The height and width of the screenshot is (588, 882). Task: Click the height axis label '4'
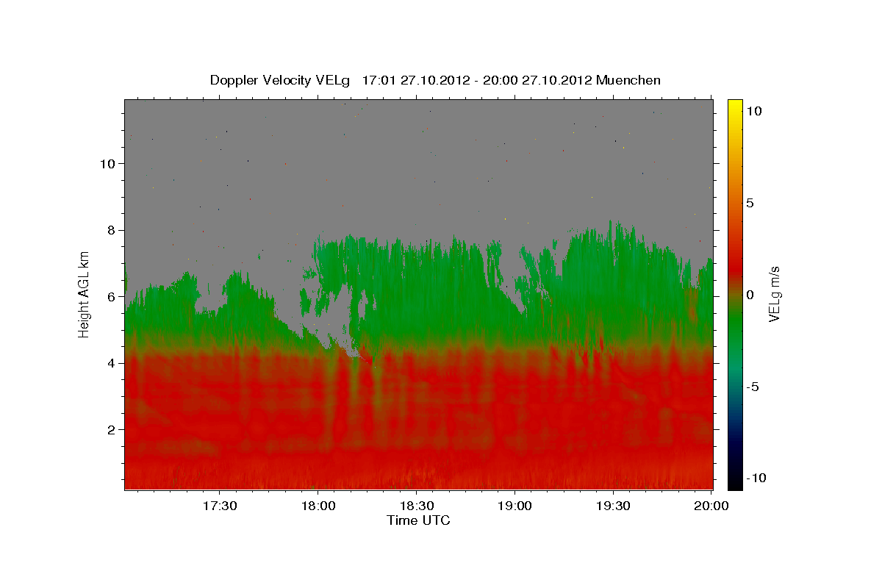point(110,363)
